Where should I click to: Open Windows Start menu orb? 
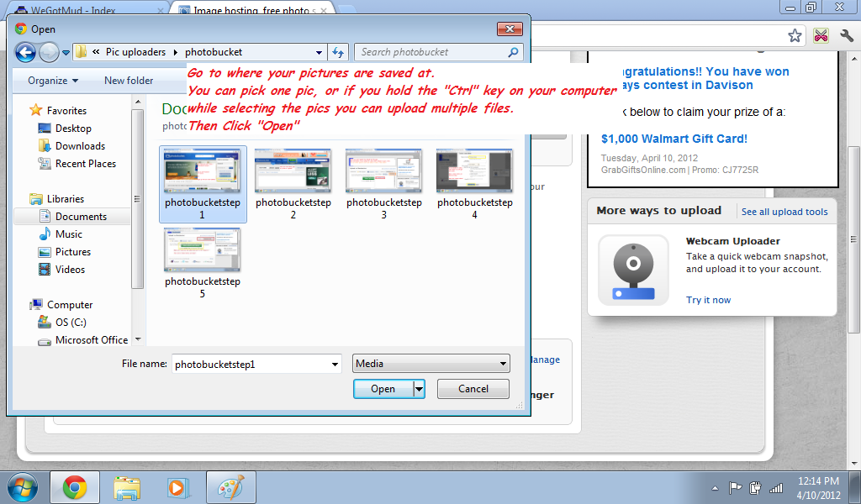tap(22, 486)
